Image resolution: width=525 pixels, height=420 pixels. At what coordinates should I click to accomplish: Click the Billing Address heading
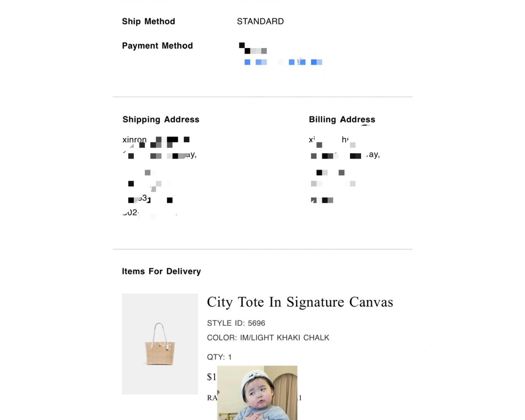[x=342, y=119]
